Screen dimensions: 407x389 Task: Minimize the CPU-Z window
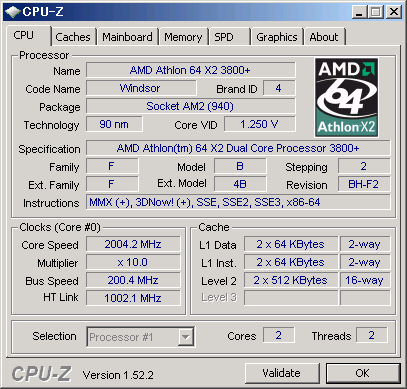(359, 12)
